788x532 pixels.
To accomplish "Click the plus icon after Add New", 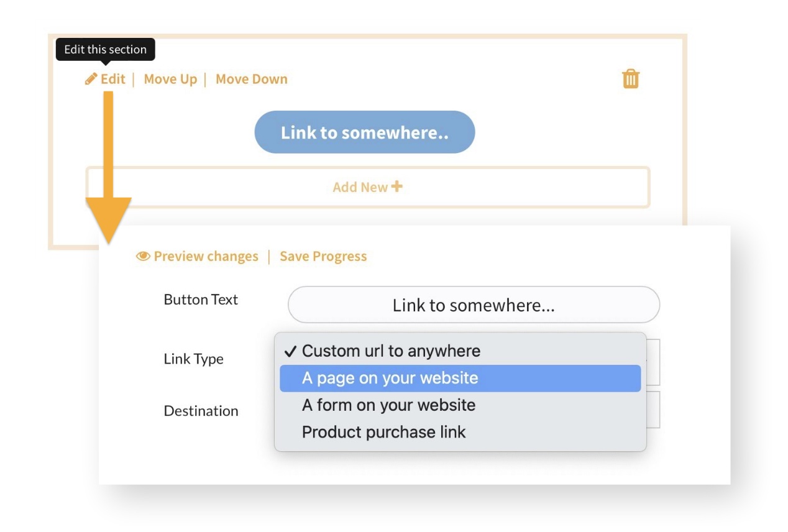I will click(x=396, y=186).
